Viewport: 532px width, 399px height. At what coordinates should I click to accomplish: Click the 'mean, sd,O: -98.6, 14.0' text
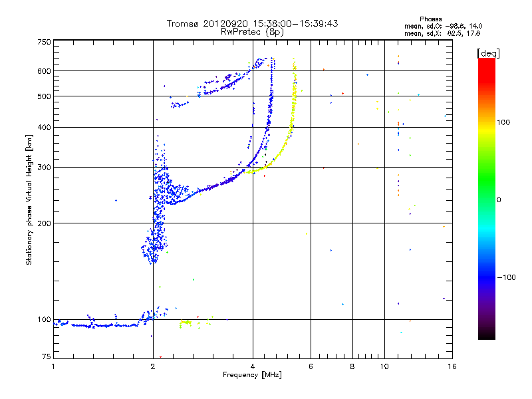[443, 26]
